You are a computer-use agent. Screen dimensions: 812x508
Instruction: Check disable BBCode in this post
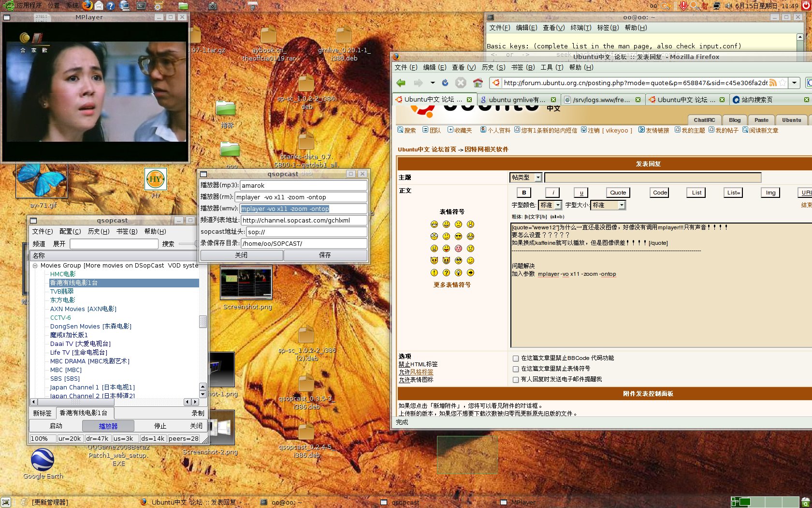516,359
